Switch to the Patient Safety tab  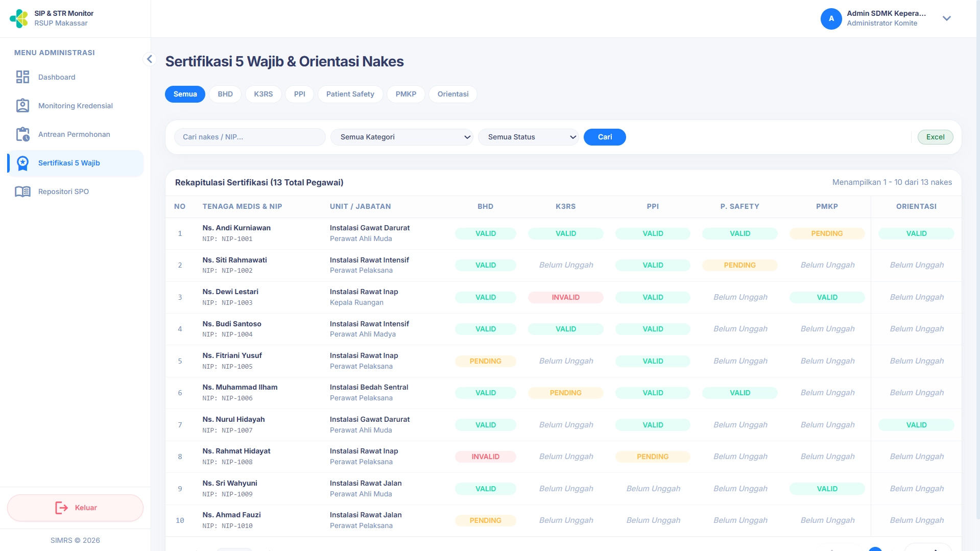(350, 94)
